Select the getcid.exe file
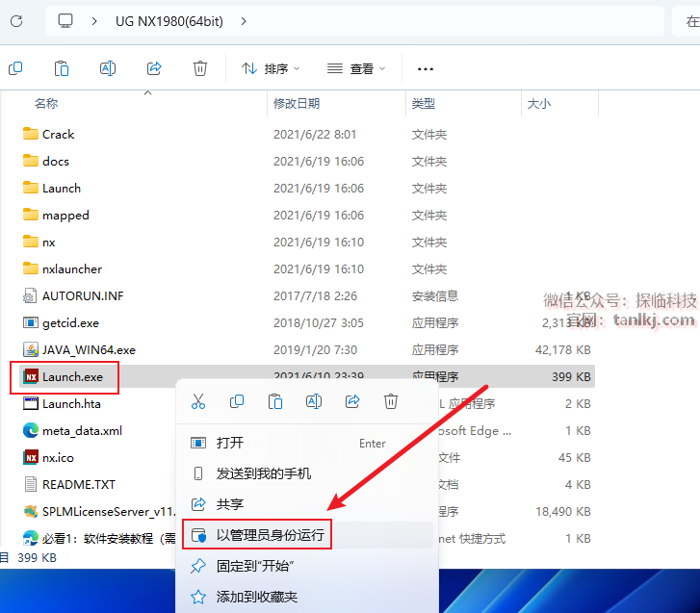The height and width of the screenshot is (613, 700). [70, 323]
